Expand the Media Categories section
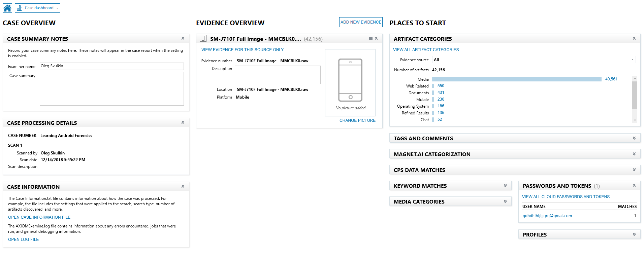This screenshot has height=253, width=644. pyautogui.click(x=505, y=201)
